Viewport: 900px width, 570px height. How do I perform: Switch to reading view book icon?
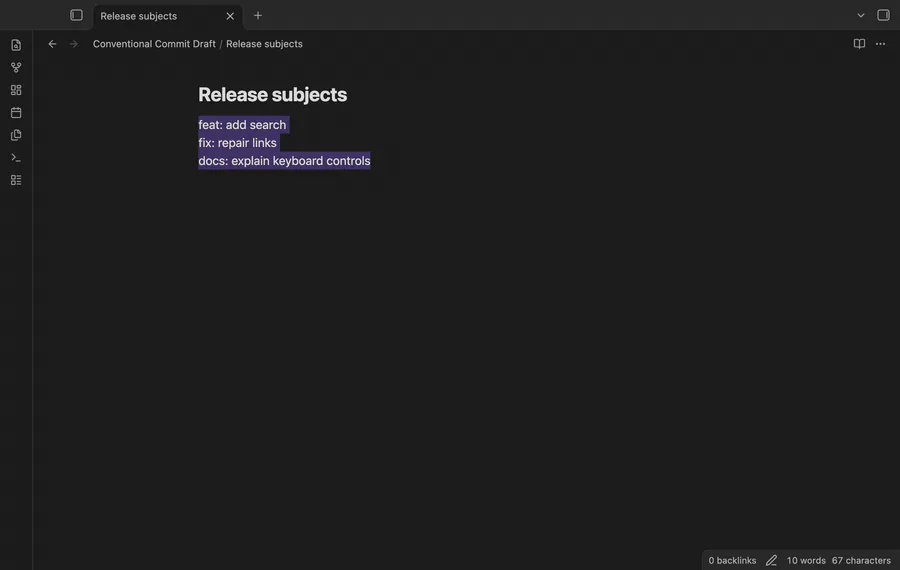click(x=859, y=44)
